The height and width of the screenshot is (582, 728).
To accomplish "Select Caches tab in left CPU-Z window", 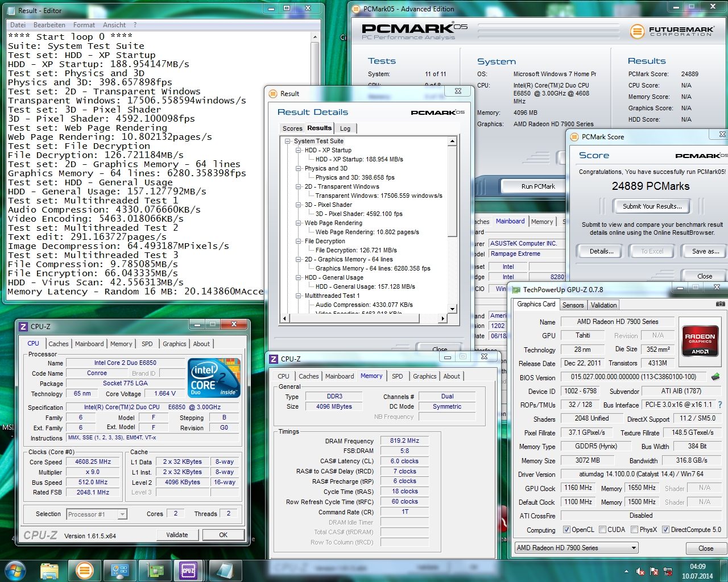I will coord(59,344).
